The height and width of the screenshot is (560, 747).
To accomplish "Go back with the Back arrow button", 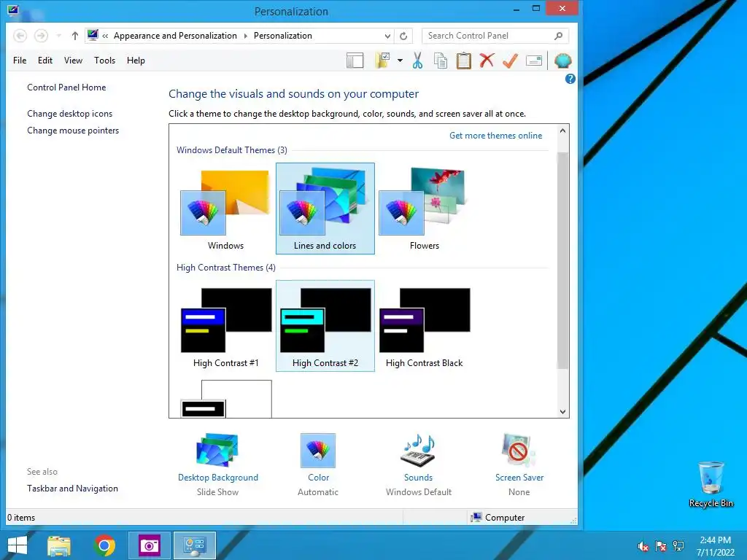I will (x=20, y=36).
